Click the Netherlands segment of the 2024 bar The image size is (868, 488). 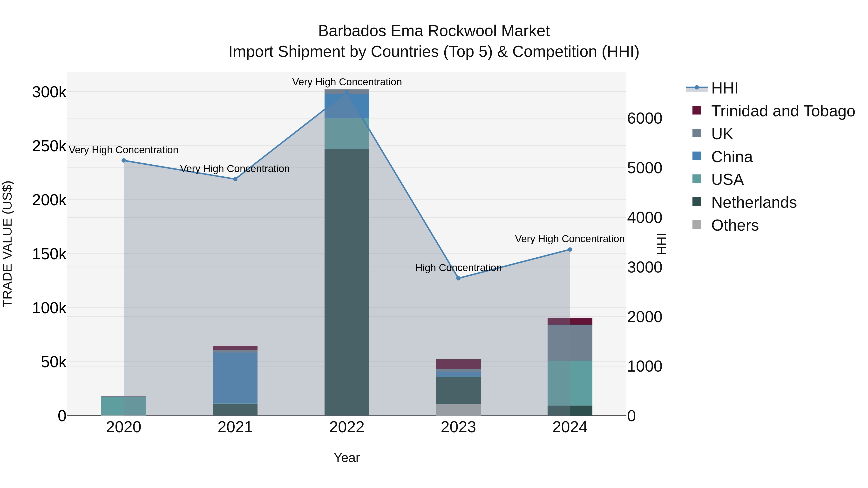coord(570,411)
